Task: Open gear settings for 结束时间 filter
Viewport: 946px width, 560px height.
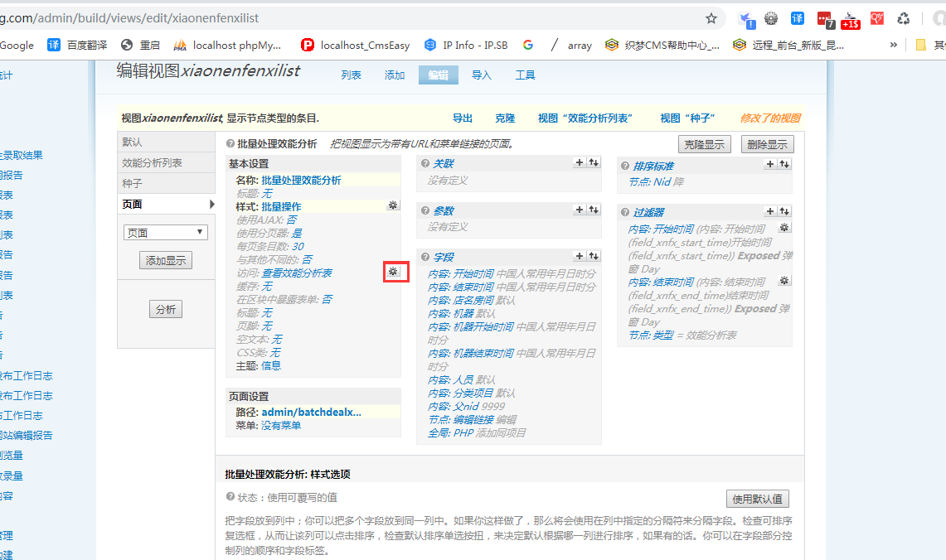Action: click(x=784, y=281)
